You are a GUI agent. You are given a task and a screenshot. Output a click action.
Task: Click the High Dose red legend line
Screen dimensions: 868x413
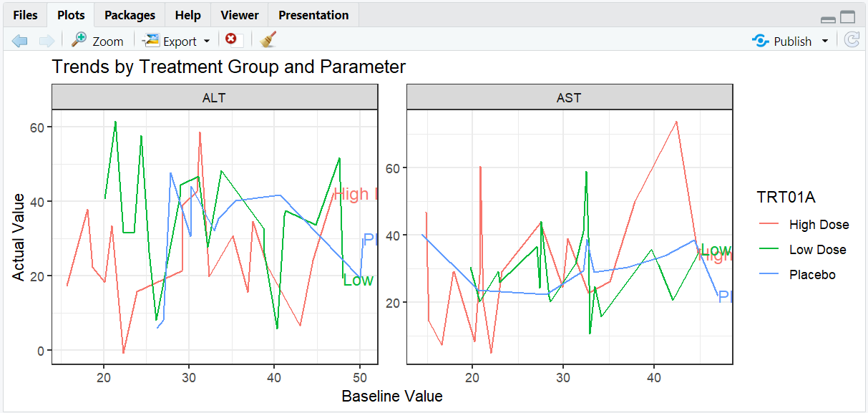tap(768, 224)
